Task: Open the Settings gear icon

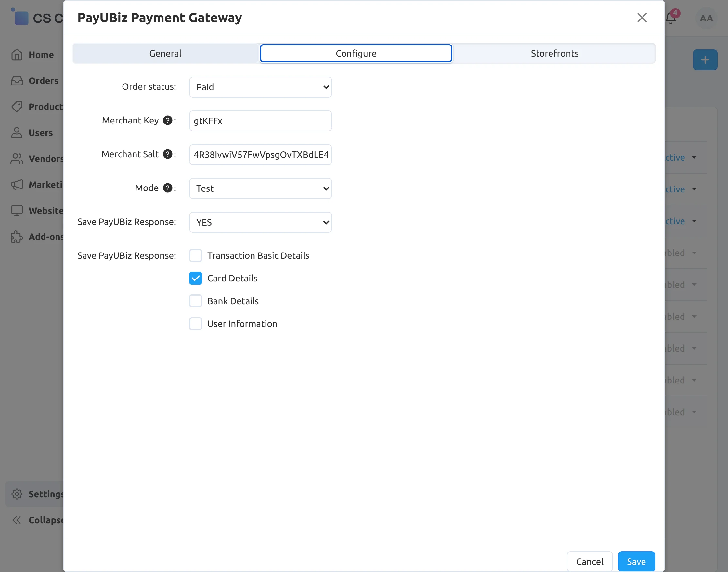Action: tap(17, 494)
